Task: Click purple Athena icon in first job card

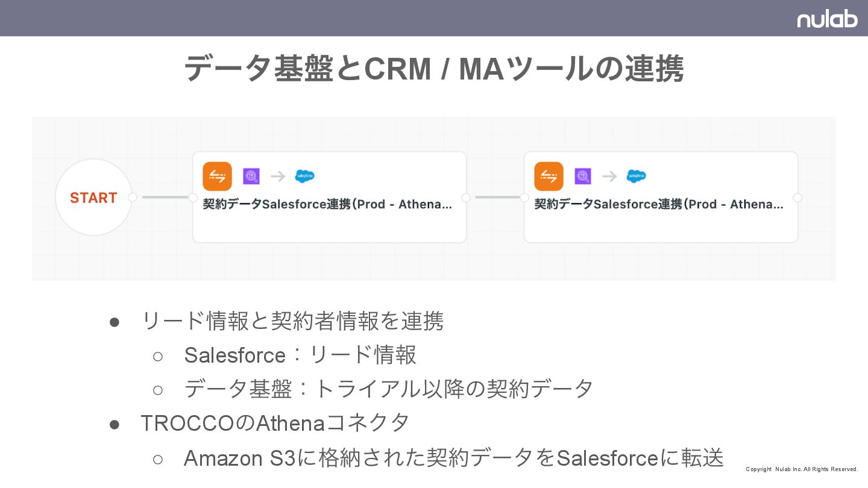Action: coord(251,176)
